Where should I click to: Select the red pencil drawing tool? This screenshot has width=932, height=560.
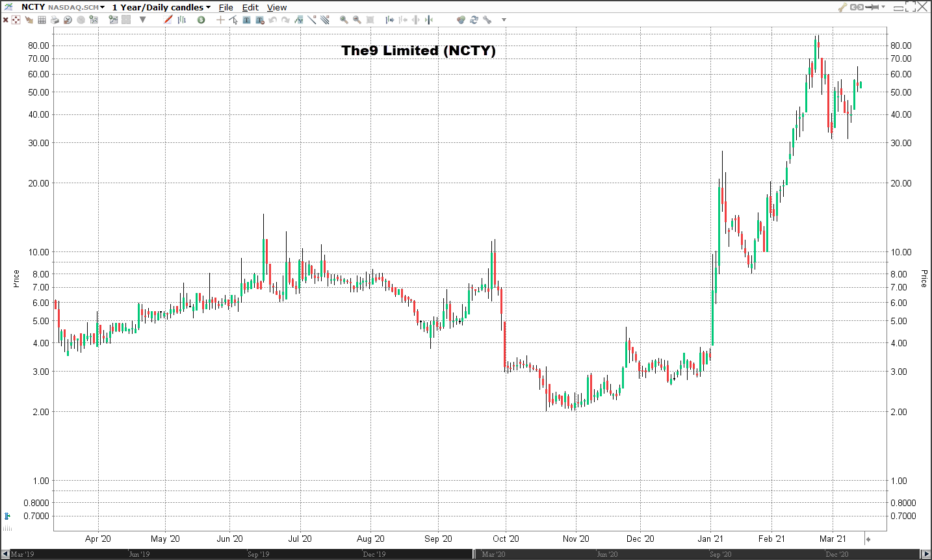pos(168,19)
